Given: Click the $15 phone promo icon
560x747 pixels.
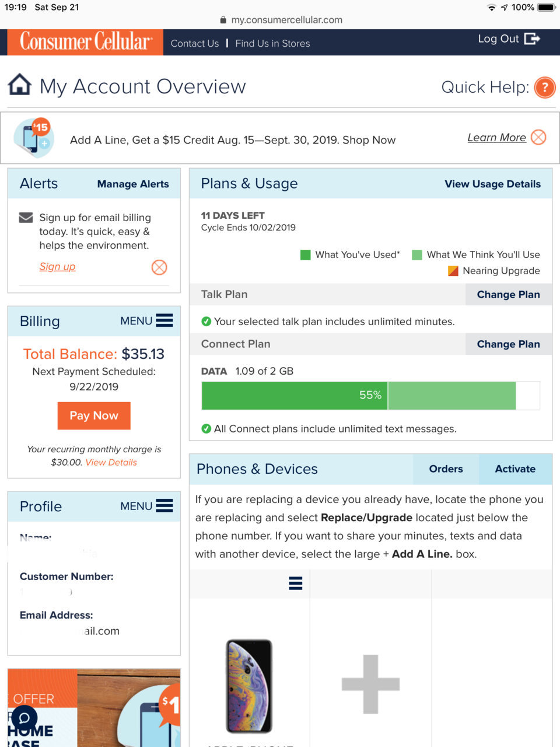Looking at the screenshot, I should pyautogui.click(x=33, y=138).
